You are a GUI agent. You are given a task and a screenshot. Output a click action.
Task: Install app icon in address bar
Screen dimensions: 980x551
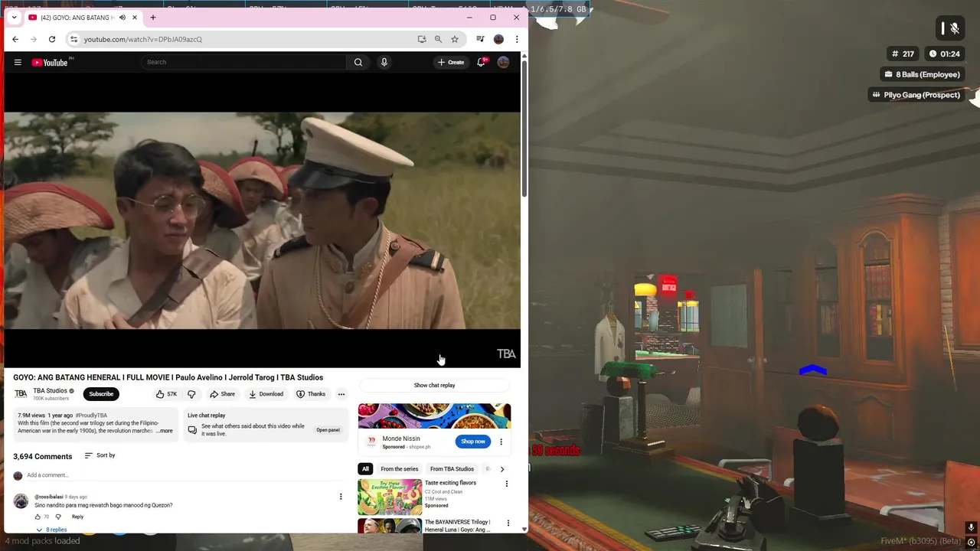422,39
